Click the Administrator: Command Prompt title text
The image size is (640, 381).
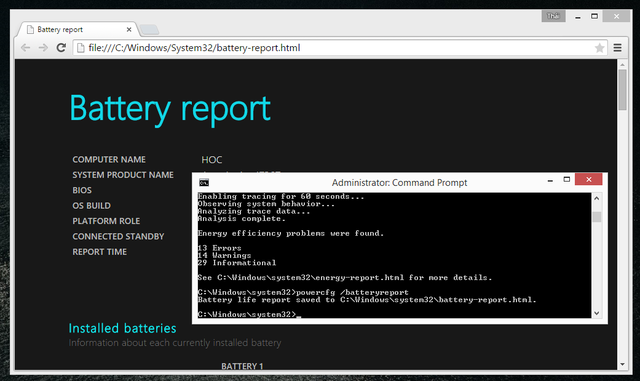coord(399,183)
